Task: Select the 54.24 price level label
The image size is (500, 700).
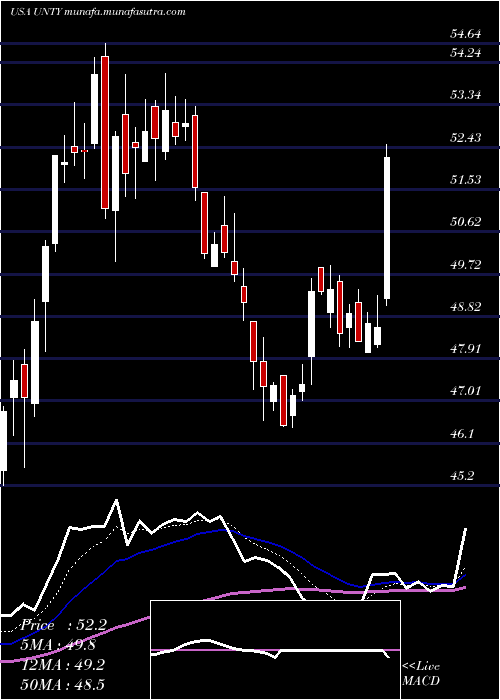Action: coord(465,53)
